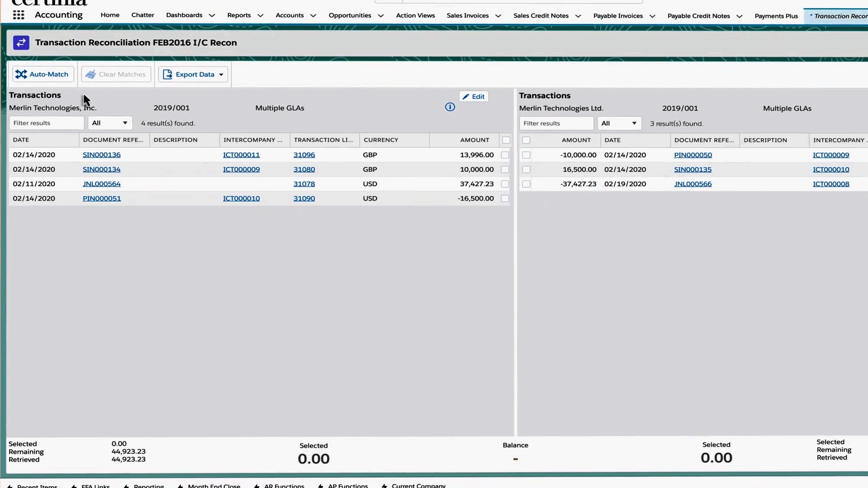Expand the Reports menu chevron
The width and height of the screenshot is (868, 488).
(260, 15)
